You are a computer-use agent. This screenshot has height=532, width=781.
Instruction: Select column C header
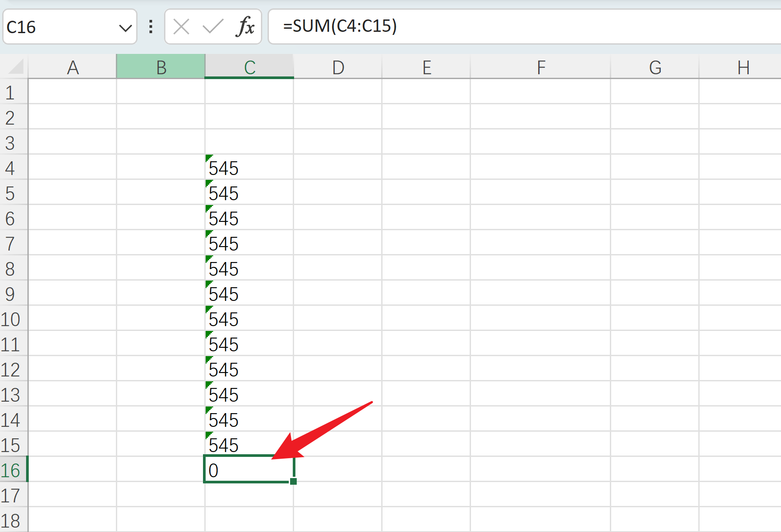click(249, 67)
